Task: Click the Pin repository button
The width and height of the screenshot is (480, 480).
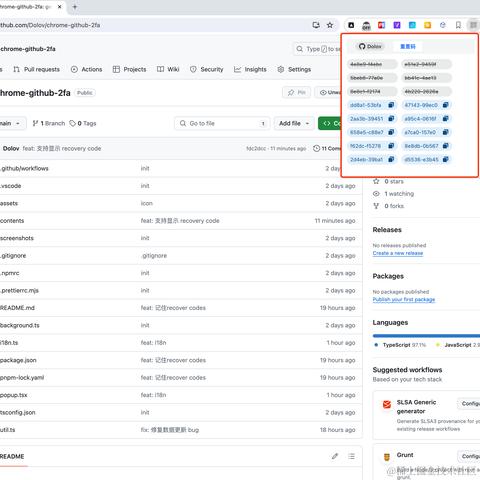Action: tap(297, 92)
